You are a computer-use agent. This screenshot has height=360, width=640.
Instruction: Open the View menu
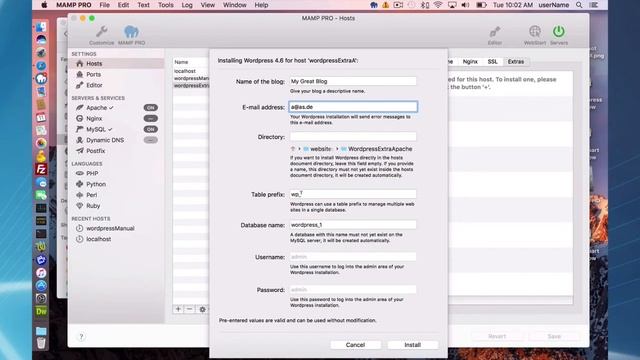point(207,5)
